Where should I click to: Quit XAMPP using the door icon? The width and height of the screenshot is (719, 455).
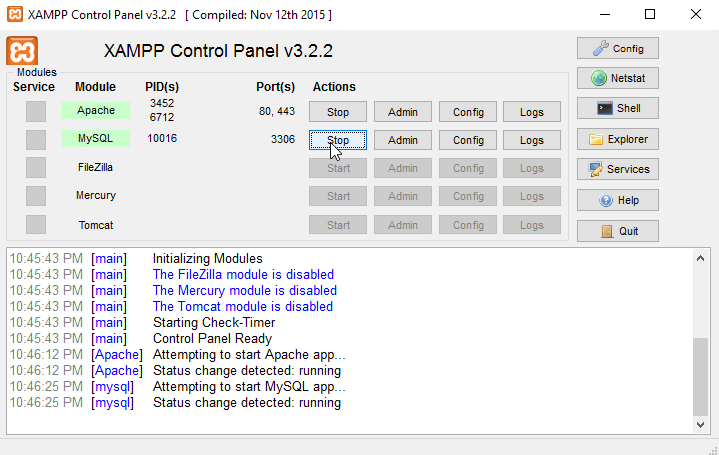coord(618,231)
